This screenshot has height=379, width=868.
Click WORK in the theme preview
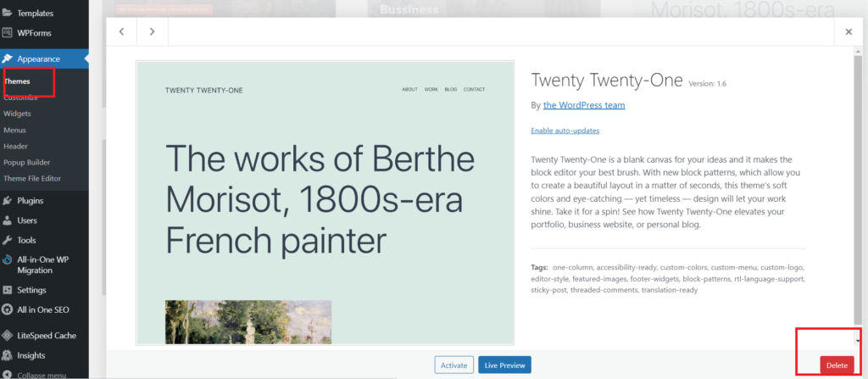[x=431, y=90]
